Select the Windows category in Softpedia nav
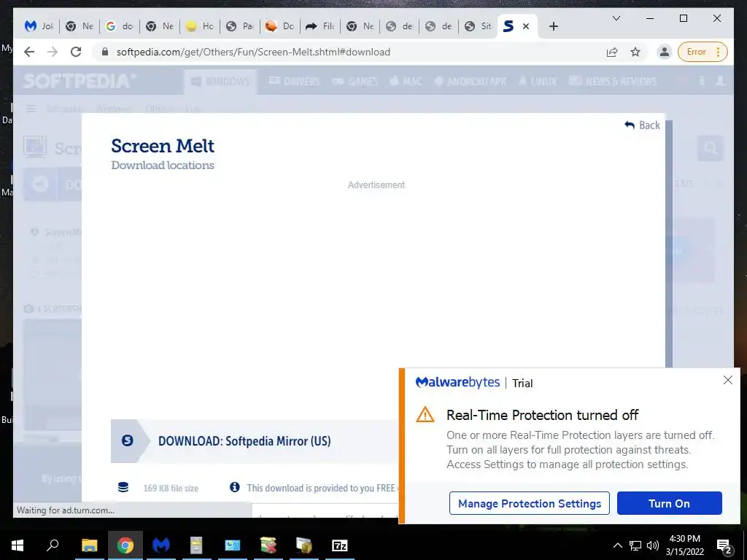 tap(220, 82)
